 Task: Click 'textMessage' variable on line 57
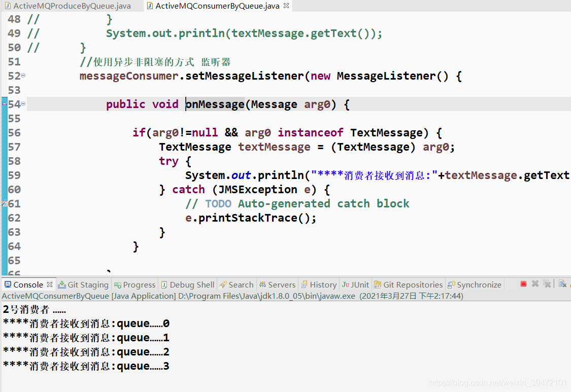tap(274, 147)
